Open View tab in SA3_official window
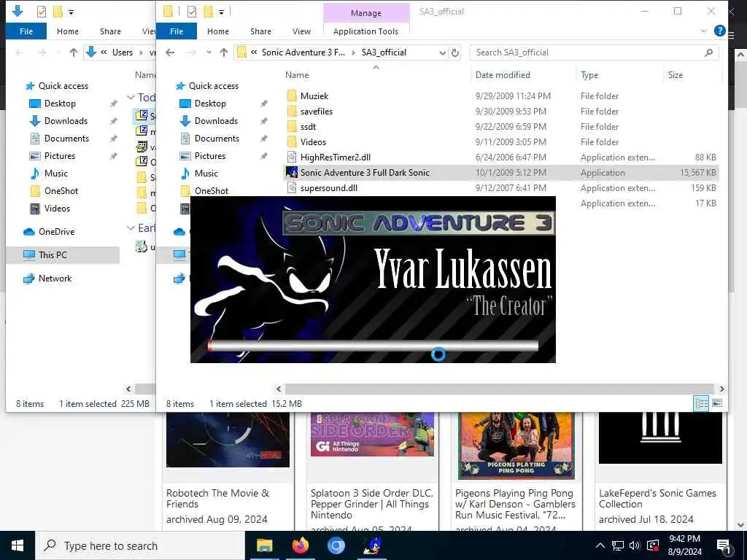This screenshot has height=560, width=747. coord(301,31)
